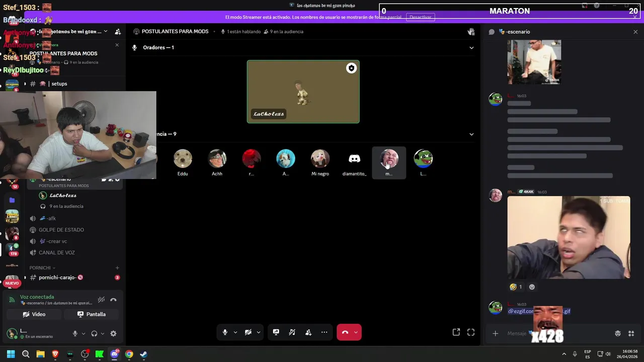The image size is (644, 362).
Task: Click the NUEVO unread indicator
Action: click(12, 283)
